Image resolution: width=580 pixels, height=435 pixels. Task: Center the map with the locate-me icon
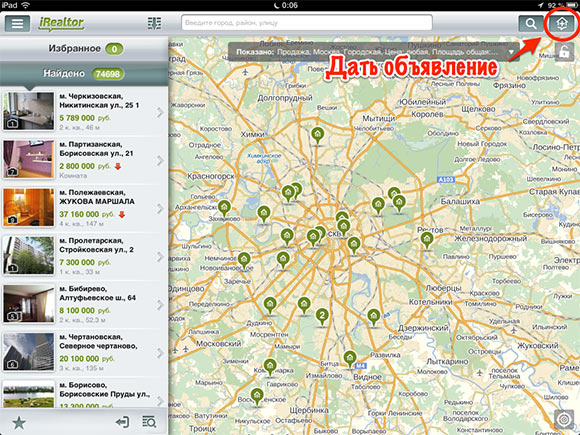(564, 419)
